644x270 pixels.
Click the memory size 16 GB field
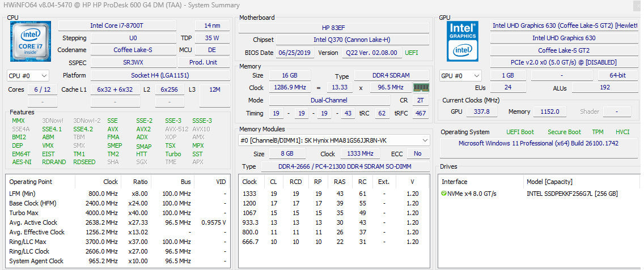point(290,75)
